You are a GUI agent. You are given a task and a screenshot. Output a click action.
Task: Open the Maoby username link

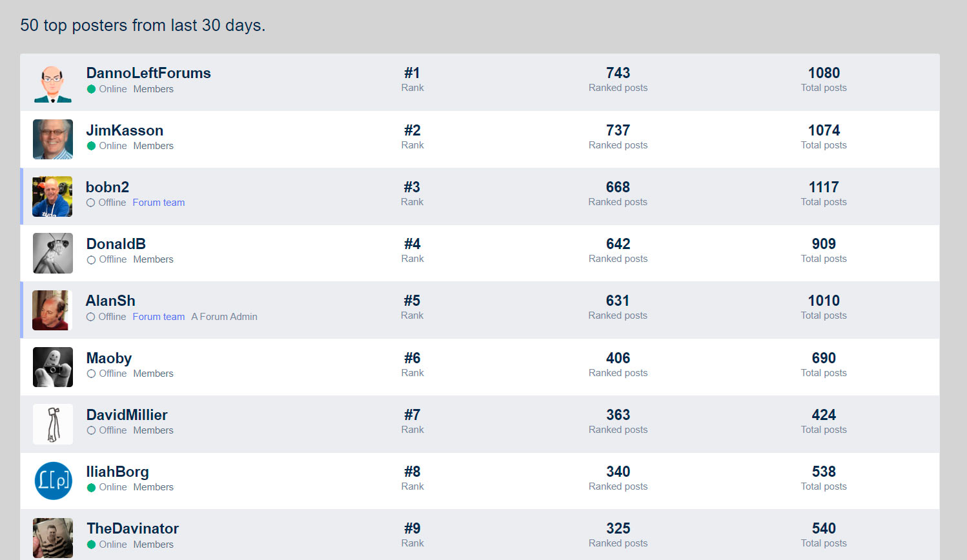coord(109,358)
